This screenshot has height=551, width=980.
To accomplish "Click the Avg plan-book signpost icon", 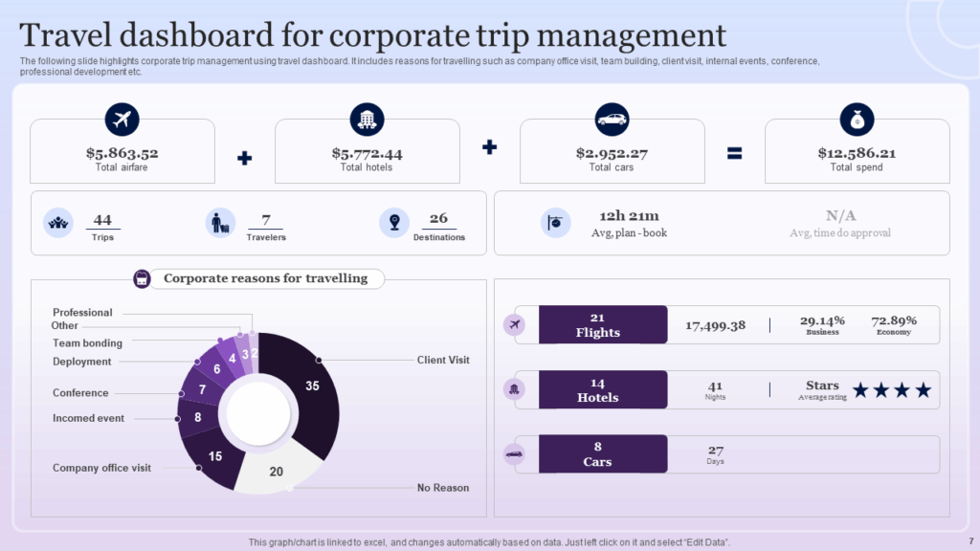I will coord(555,223).
